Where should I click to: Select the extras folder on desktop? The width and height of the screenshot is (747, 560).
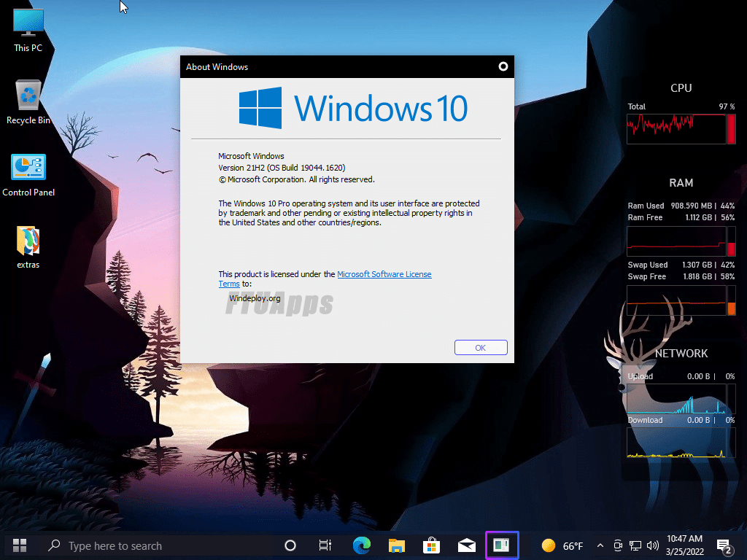(x=28, y=248)
